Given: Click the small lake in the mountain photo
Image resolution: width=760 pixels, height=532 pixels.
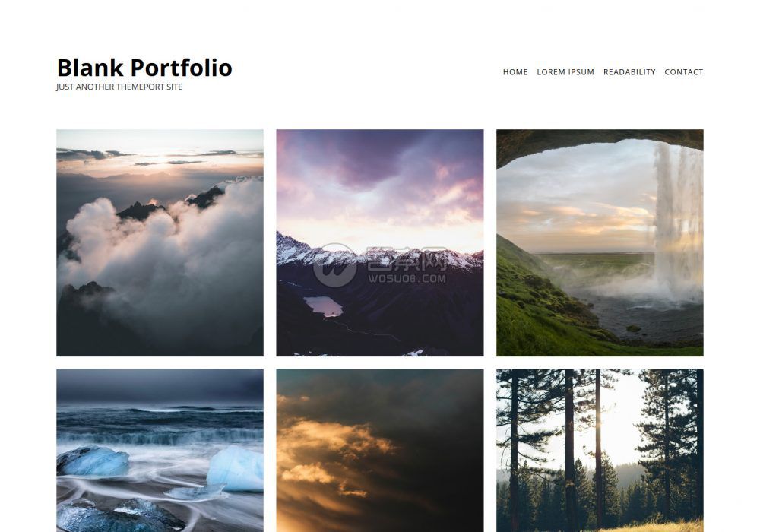Looking at the screenshot, I should [323, 306].
